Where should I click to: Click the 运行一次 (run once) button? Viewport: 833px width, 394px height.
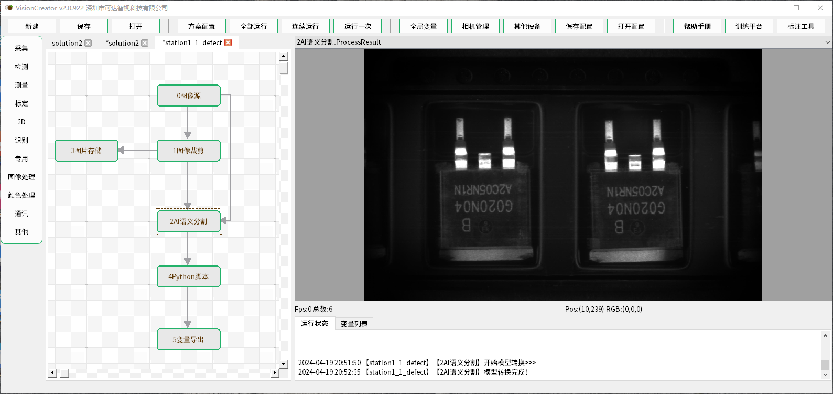click(x=358, y=26)
